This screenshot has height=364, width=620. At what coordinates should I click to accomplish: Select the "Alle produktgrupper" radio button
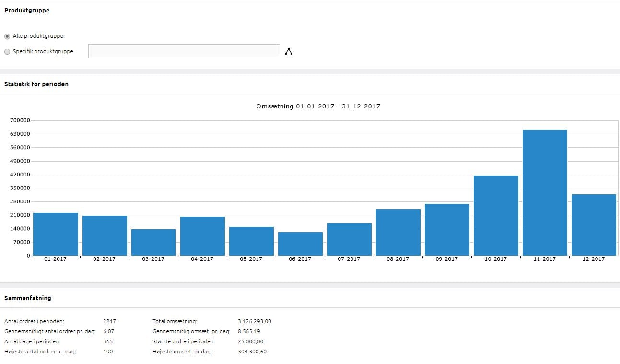point(7,36)
